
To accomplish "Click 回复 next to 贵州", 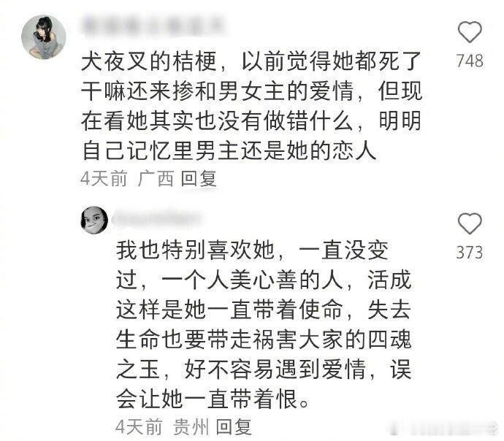I will [233, 427].
